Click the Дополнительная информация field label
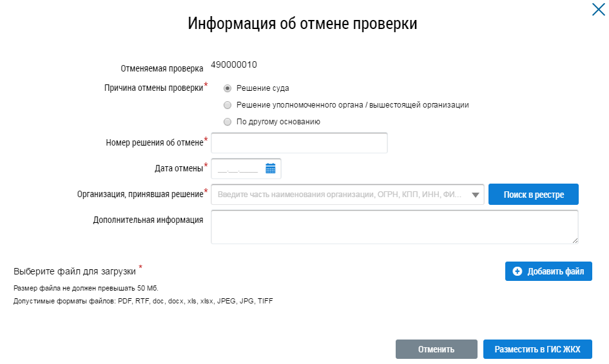 tap(148, 220)
